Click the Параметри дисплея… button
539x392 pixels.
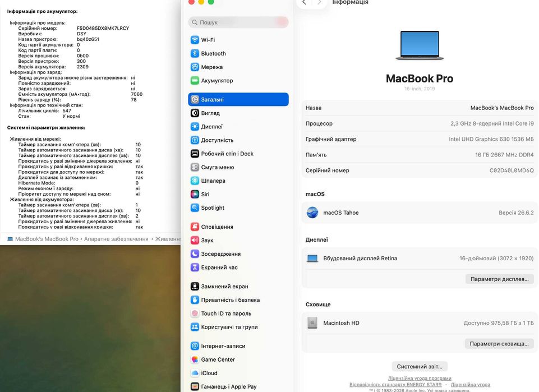(500, 279)
